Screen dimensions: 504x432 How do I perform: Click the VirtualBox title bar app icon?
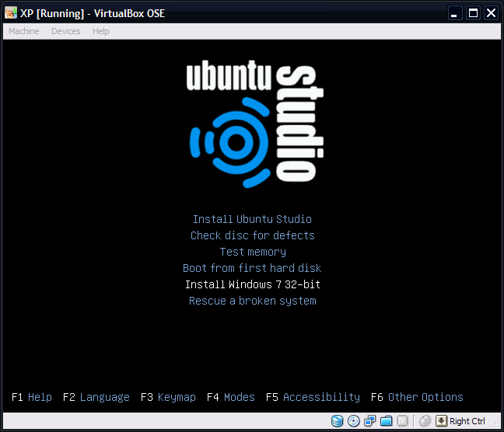11,13
